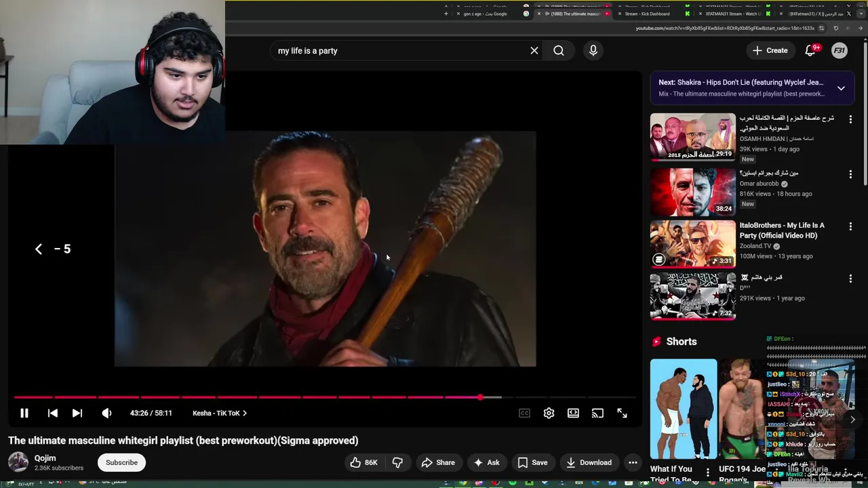This screenshot has width=868, height=488.
Task: Open options menu for Omar aburobb video
Action: pos(850,174)
